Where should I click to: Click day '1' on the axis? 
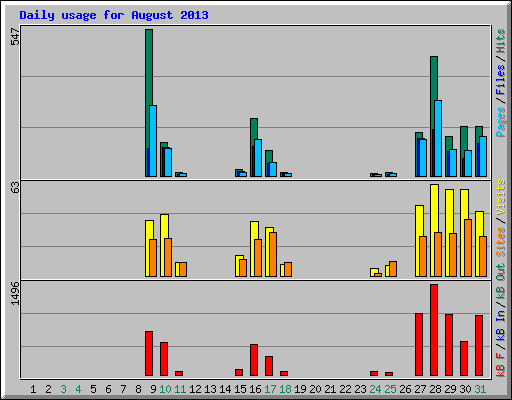33,389
